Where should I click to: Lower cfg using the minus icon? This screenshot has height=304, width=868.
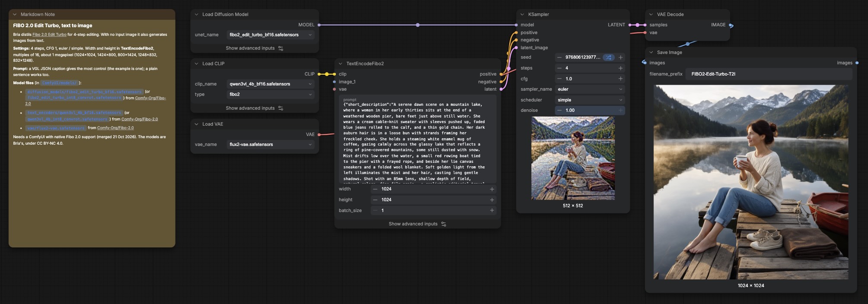(x=559, y=79)
